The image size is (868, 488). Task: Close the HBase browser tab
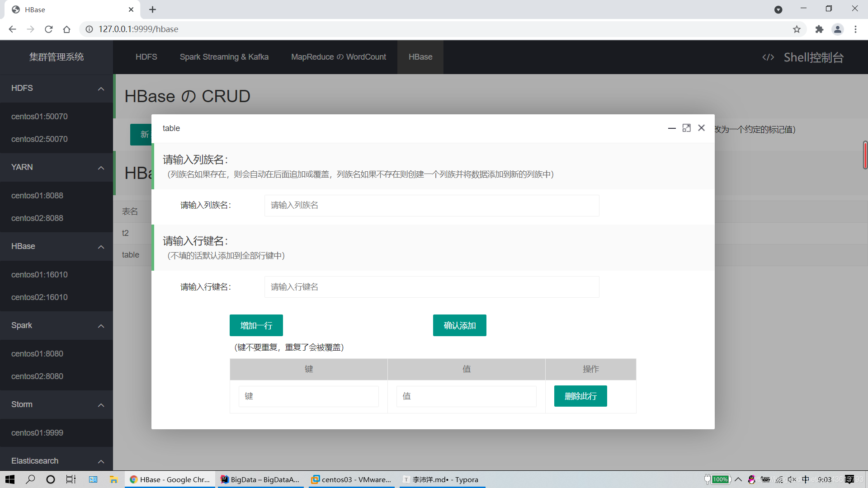(x=131, y=9)
